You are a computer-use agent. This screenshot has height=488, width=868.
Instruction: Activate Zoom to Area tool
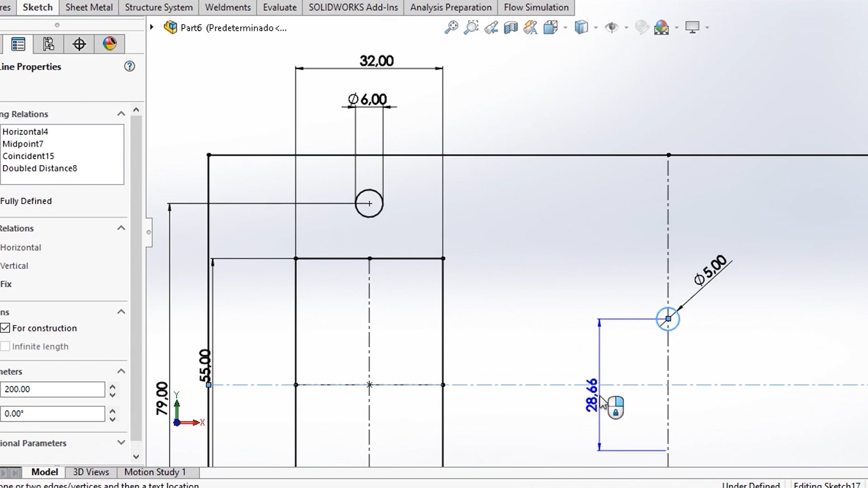[x=472, y=27]
